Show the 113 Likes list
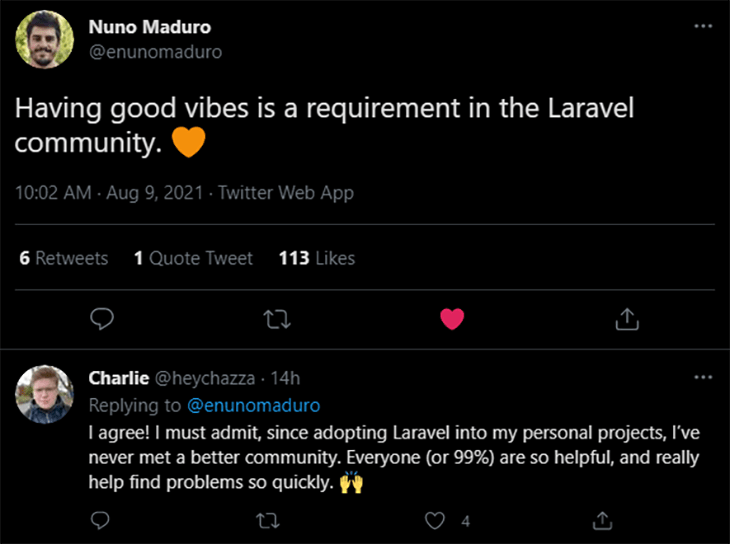The height and width of the screenshot is (544, 730). pos(317,258)
